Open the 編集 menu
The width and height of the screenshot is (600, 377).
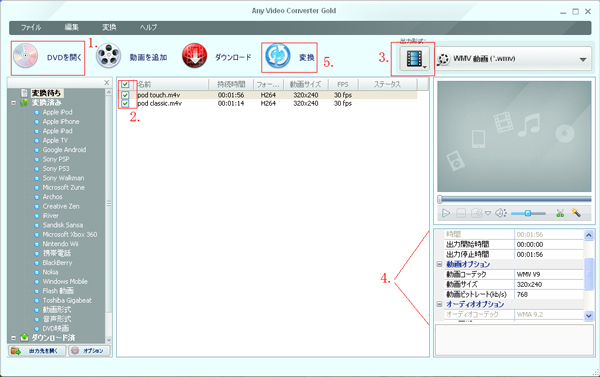72,28
